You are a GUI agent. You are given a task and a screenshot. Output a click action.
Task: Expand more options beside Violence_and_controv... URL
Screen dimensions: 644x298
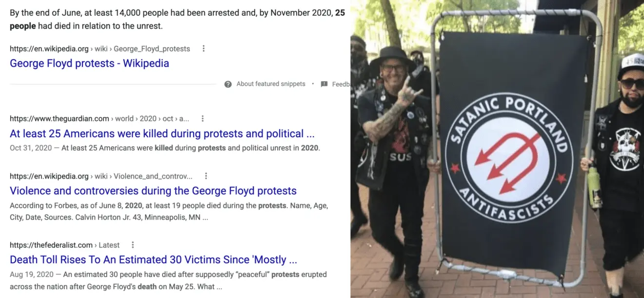[x=206, y=176]
